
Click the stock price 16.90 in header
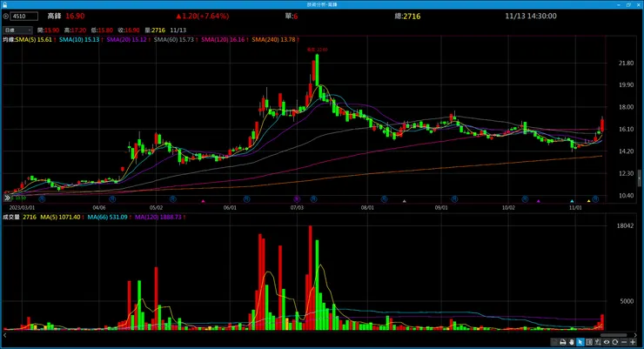click(x=75, y=16)
